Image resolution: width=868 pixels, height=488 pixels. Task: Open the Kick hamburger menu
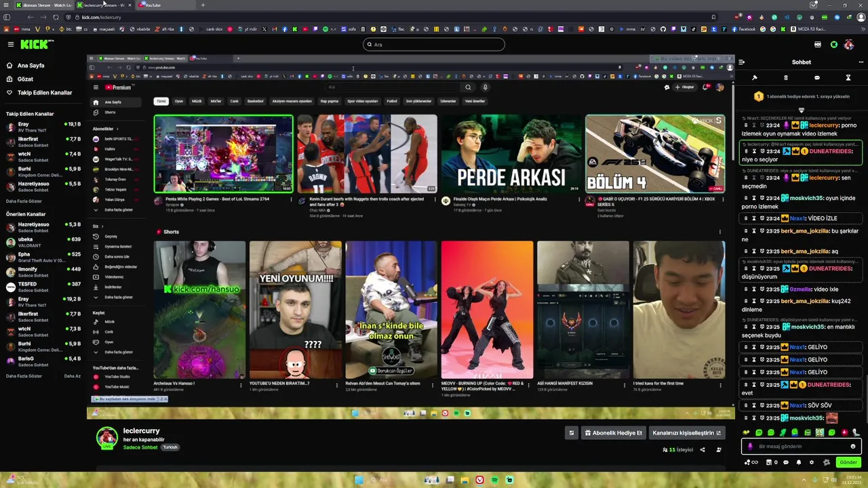[x=10, y=45]
